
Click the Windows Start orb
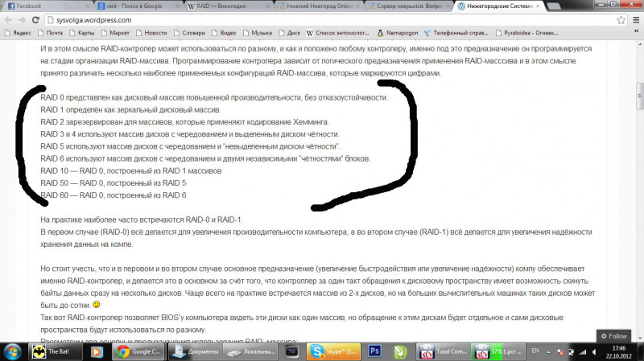[14, 351]
